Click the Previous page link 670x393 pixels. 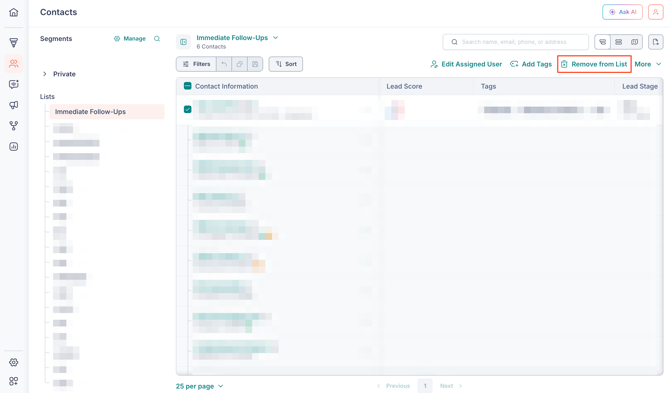click(x=394, y=386)
